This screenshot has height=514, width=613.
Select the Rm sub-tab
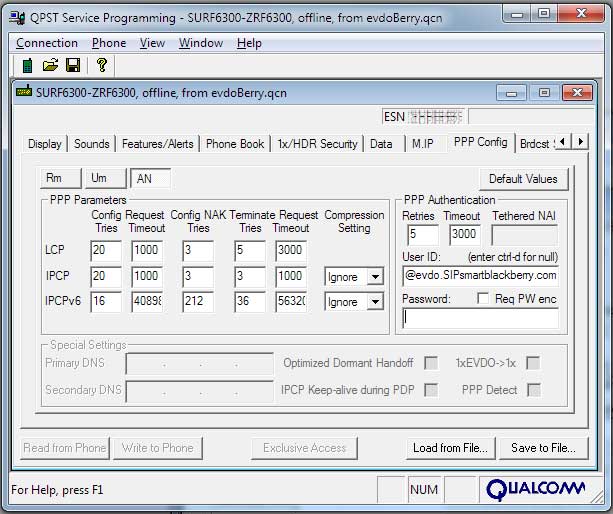point(61,178)
